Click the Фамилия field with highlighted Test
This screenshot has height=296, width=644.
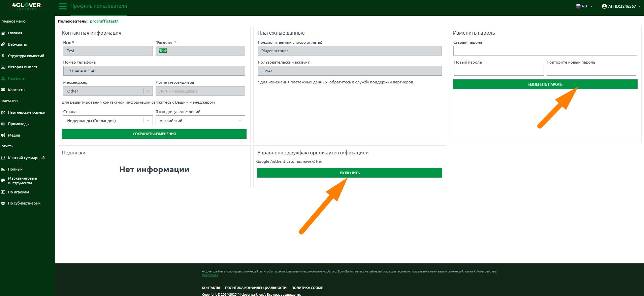(200, 50)
